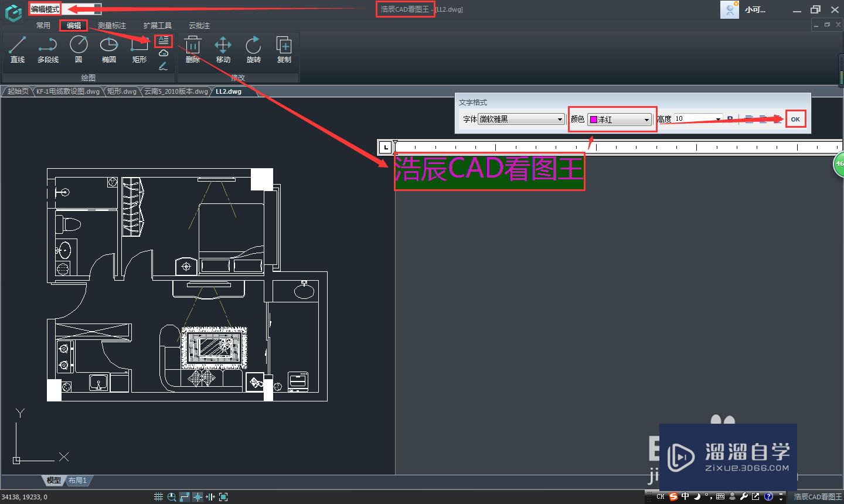Open the 颜色 color dropdown (洋红)

point(620,119)
